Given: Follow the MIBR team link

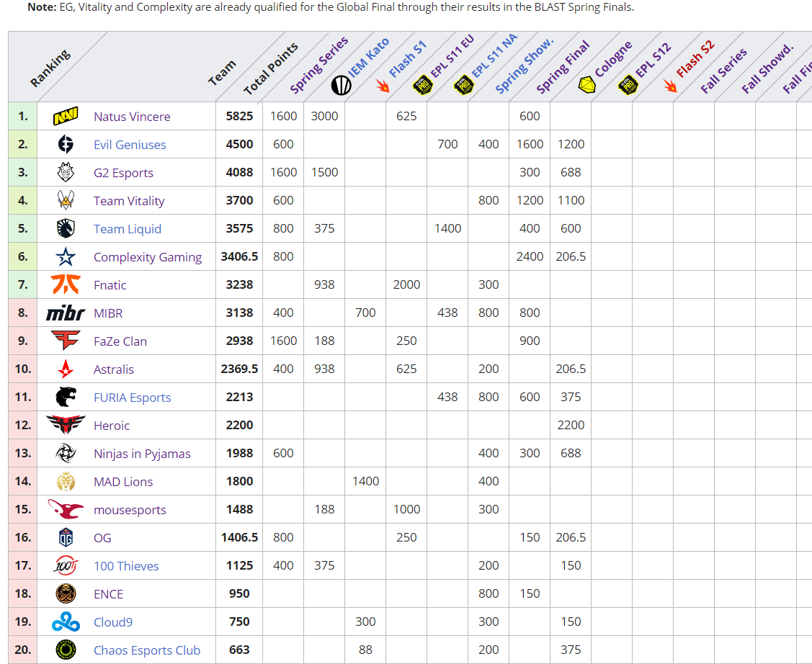Looking at the screenshot, I should [x=108, y=313].
